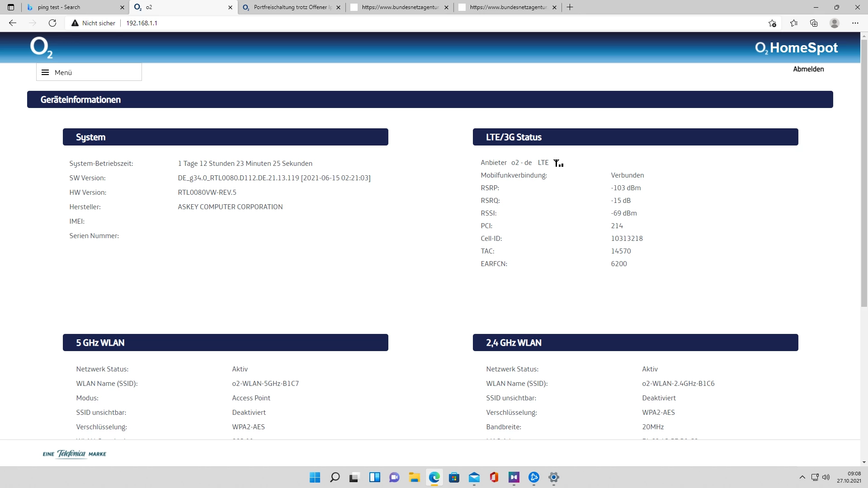This screenshot has height=488, width=868.
Task: Expand the system tray hidden icons chevron
Action: (x=802, y=477)
